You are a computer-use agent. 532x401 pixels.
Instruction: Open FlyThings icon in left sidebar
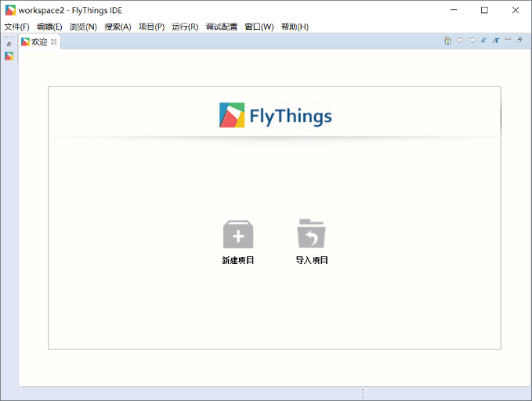(x=9, y=56)
